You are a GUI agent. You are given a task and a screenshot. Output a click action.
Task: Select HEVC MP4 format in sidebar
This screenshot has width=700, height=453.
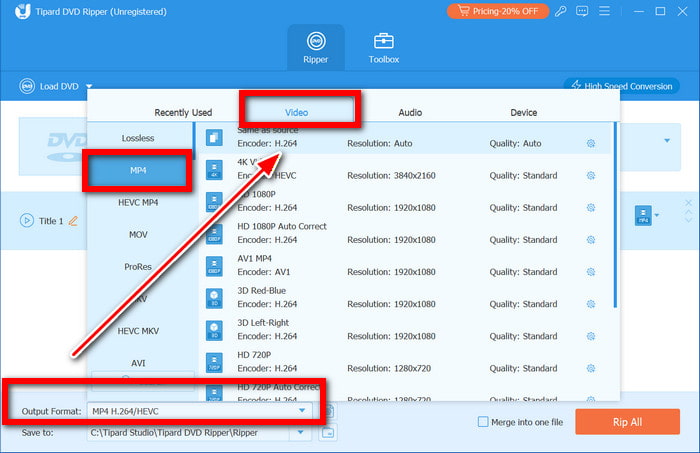point(138,203)
